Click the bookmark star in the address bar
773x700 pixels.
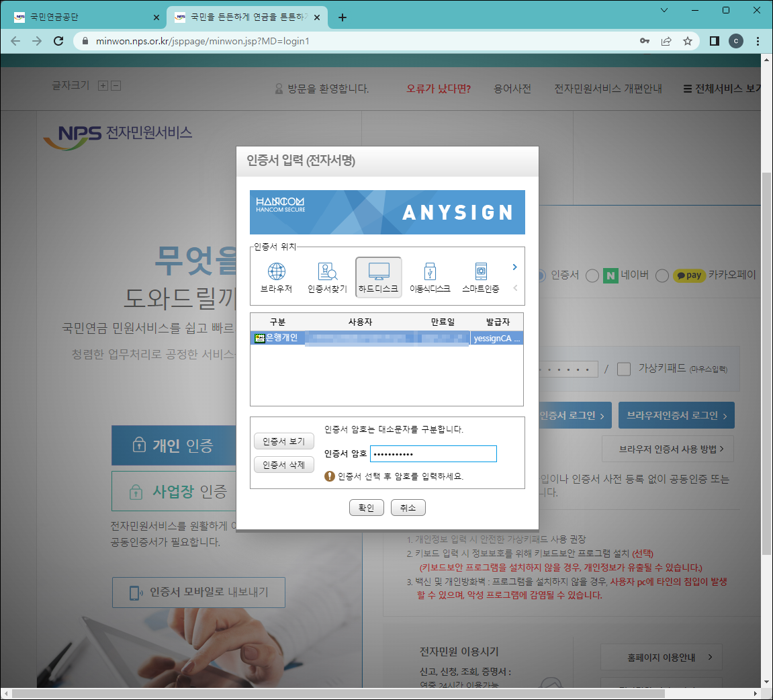[687, 41]
